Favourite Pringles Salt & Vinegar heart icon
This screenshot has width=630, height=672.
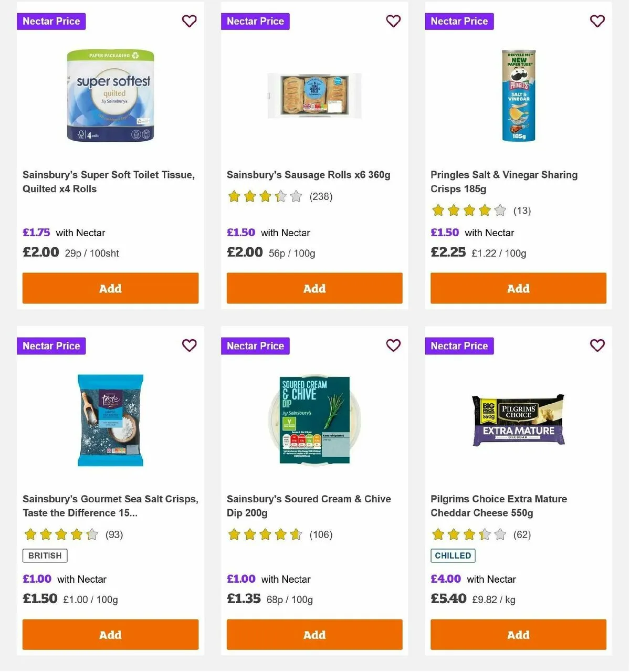(597, 21)
